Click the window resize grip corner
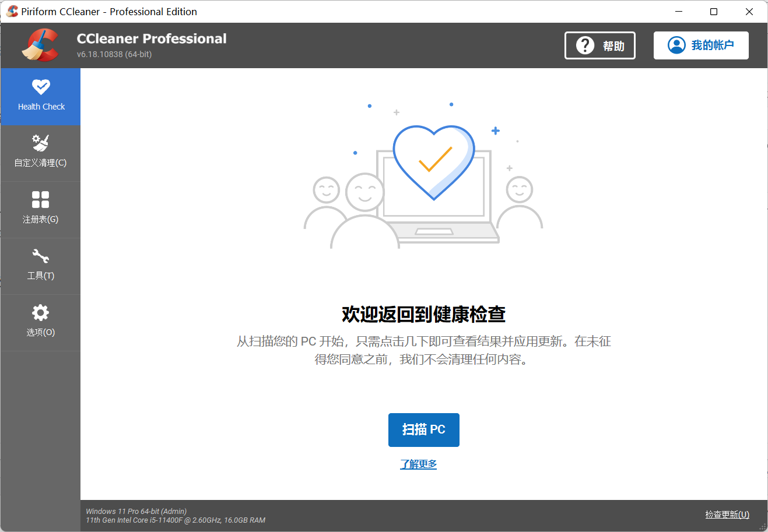The image size is (768, 532). coord(762,527)
